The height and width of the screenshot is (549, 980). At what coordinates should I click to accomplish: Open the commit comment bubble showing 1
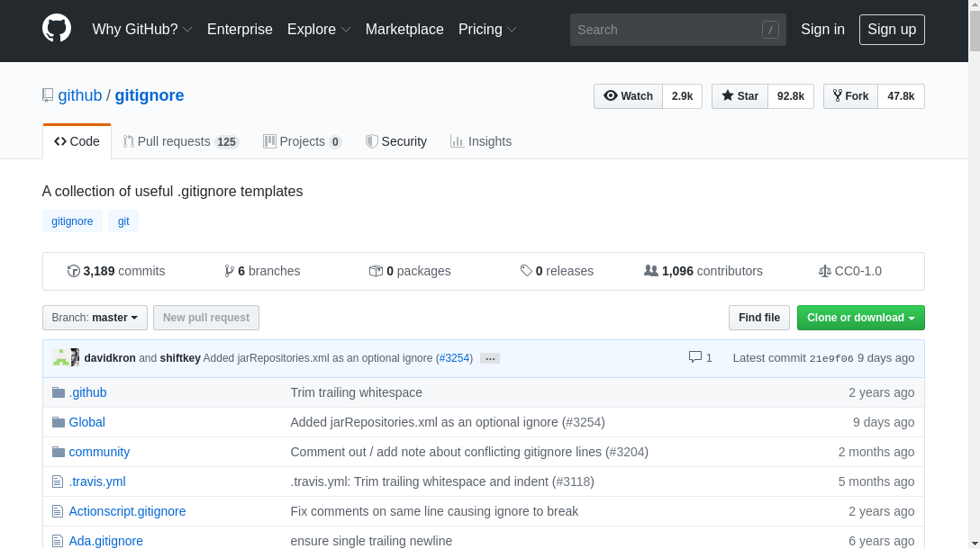coord(693,357)
